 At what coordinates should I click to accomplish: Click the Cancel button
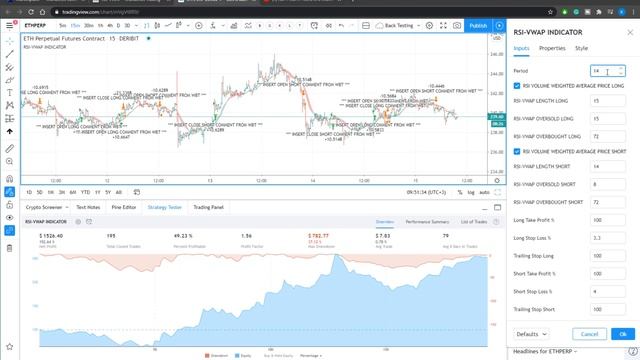click(589, 334)
